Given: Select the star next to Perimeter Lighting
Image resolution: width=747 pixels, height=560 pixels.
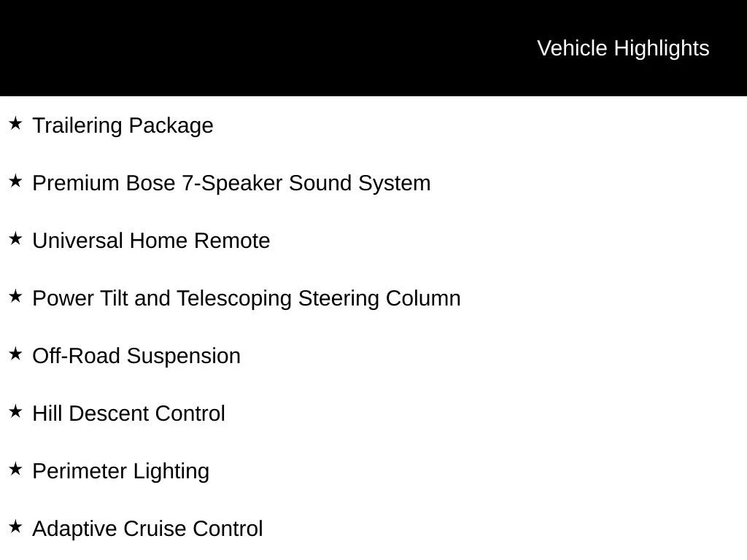Looking at the screenshot, I should point(15,469).
